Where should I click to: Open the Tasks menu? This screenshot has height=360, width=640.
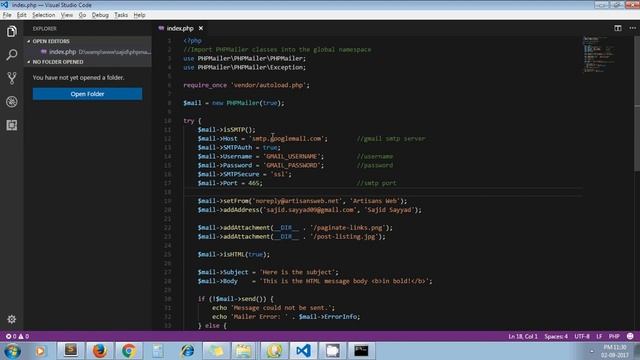(x=121, y=15)
